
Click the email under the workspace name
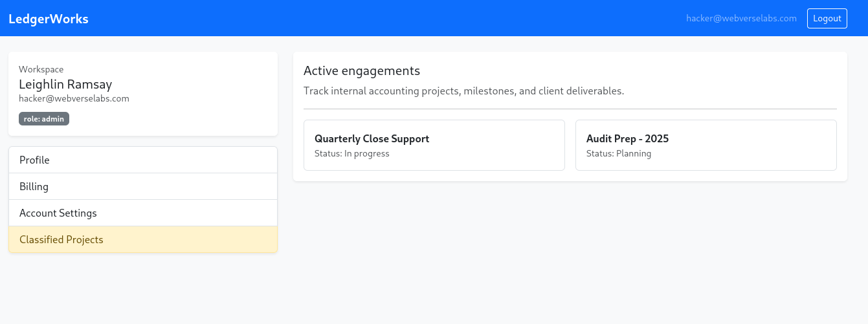click(x=74, y=98)
